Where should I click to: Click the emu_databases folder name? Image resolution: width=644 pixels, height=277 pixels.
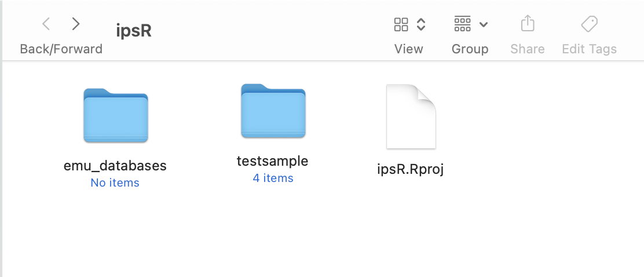coord(115,166)
